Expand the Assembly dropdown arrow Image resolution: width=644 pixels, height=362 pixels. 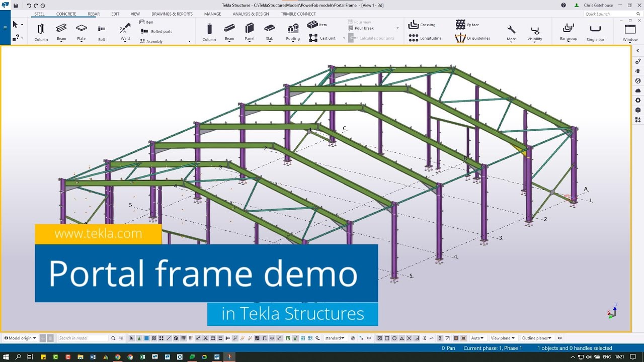coord(190,41)
